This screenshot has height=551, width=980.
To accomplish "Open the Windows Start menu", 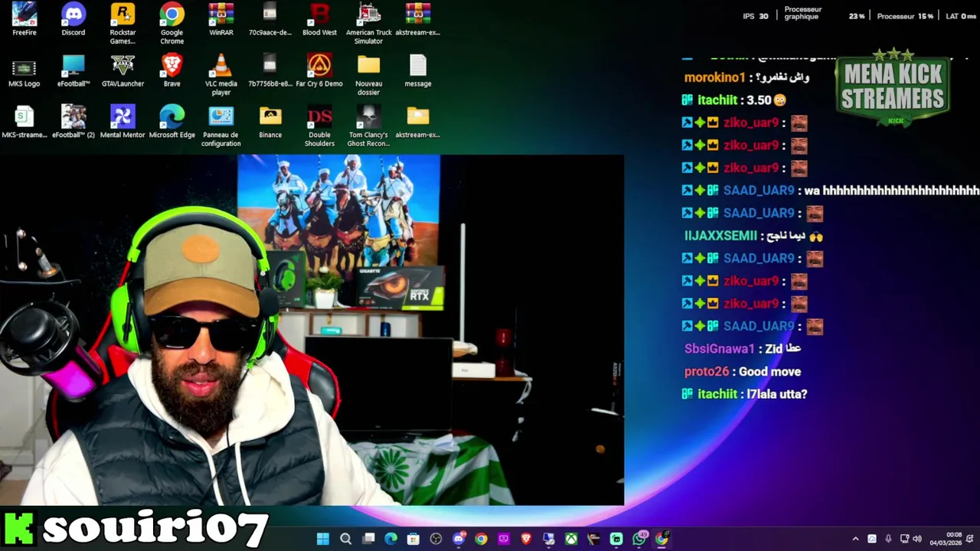I will (x=323, y=539).
